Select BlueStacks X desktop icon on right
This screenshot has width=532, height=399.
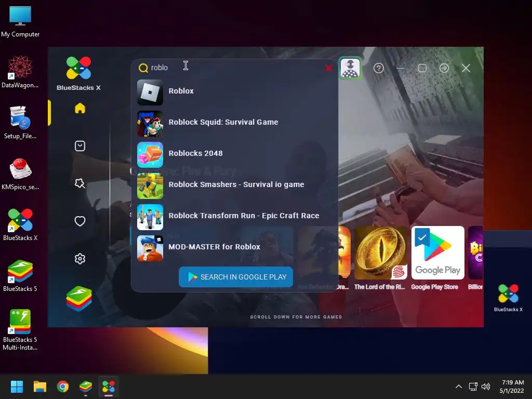(508, 298)
